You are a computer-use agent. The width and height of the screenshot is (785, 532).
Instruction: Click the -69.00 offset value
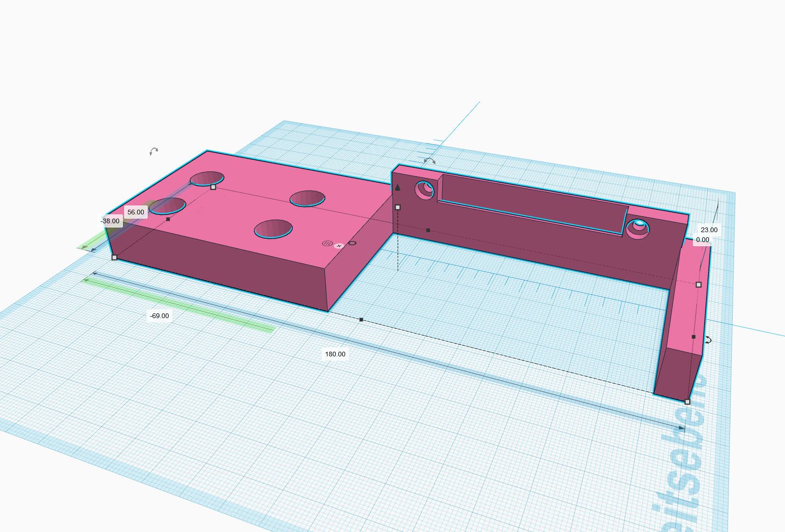(159, 316)
